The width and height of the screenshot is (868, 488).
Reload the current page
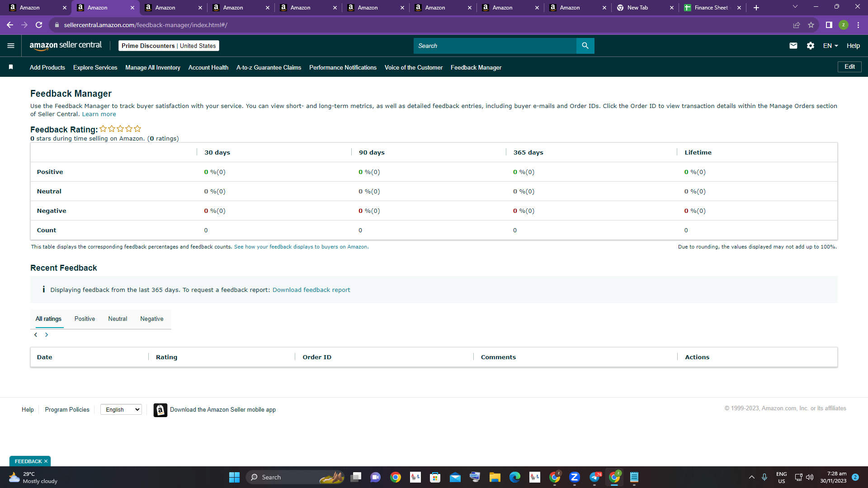tap(39, 25)
